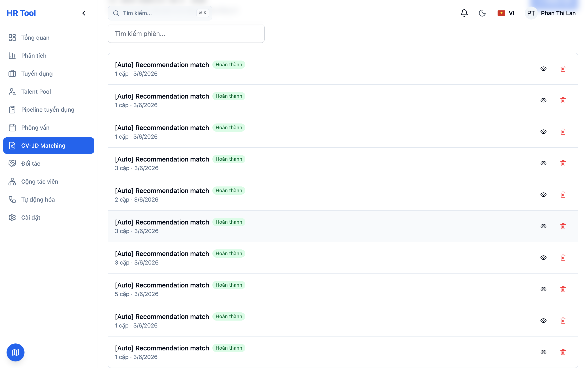The image size is (588, 368).
Task: View the fourth row's 3 cặp session
Action: coord(543,163)
